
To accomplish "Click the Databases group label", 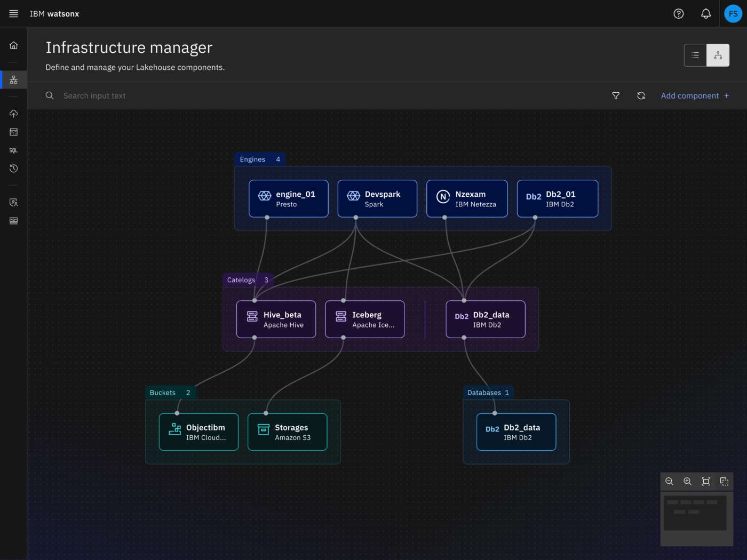I will pos(488,393).
